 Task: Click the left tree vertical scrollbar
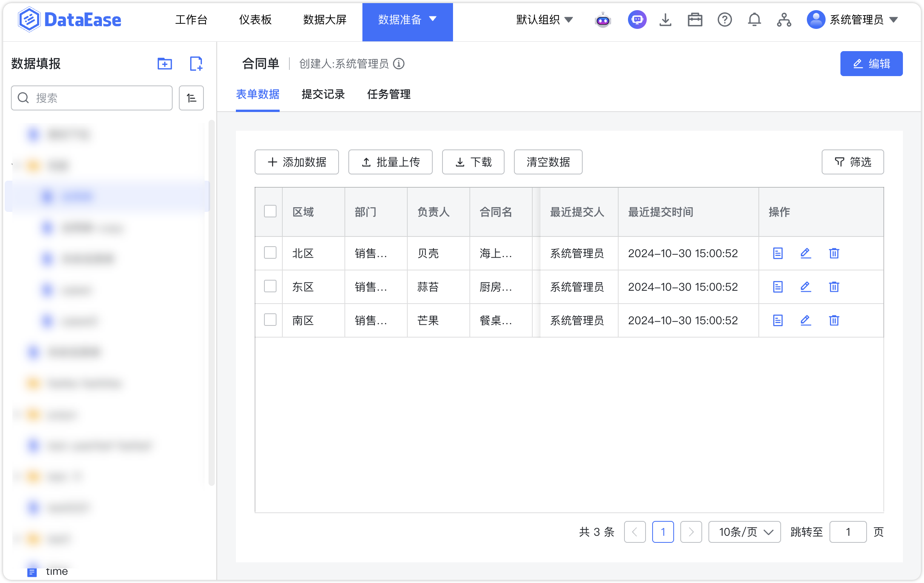[x=212, y=303]
